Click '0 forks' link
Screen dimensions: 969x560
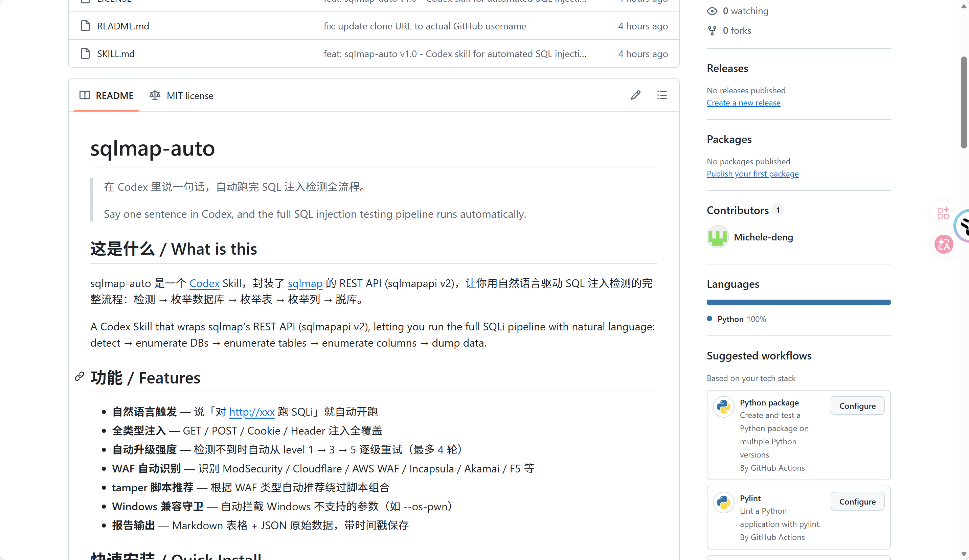click(x=737, y=30)
